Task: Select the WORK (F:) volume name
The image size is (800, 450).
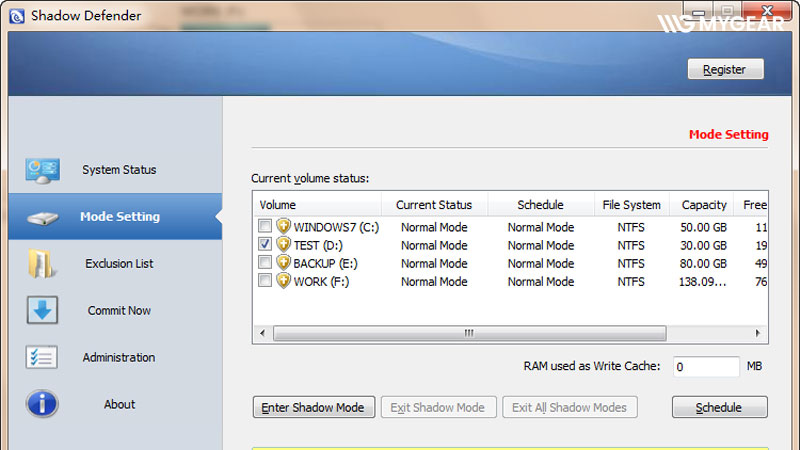Action: point(321,282)
